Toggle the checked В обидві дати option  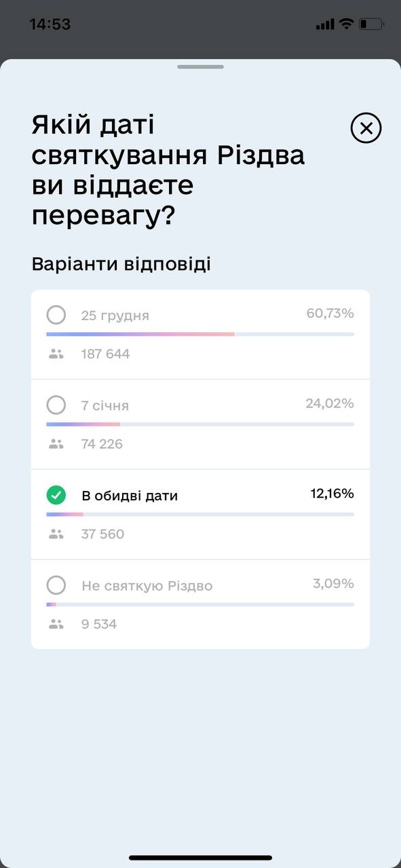(x=56, y=495)
